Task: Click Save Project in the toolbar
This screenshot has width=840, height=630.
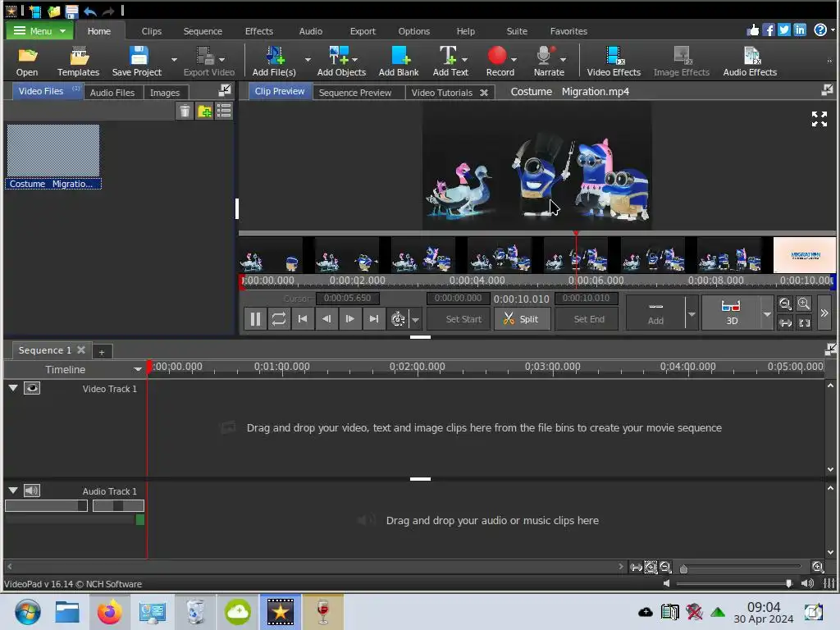Action: coord(137,61)
